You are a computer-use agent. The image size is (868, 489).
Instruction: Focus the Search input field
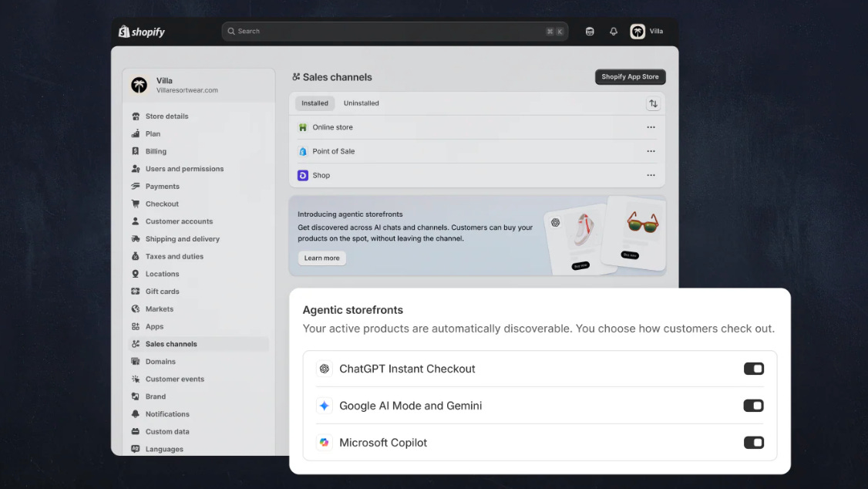(395, 32)
